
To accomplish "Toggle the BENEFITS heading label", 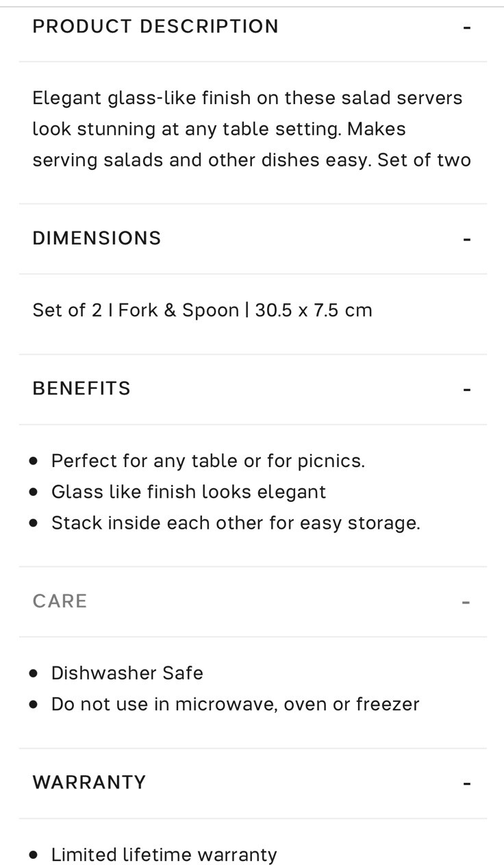I will point(81,388).
